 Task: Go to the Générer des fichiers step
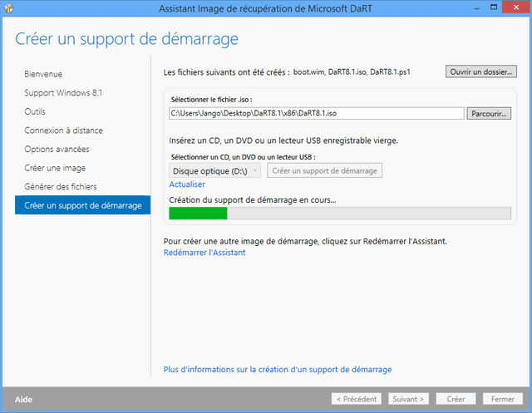pos(61,187)
